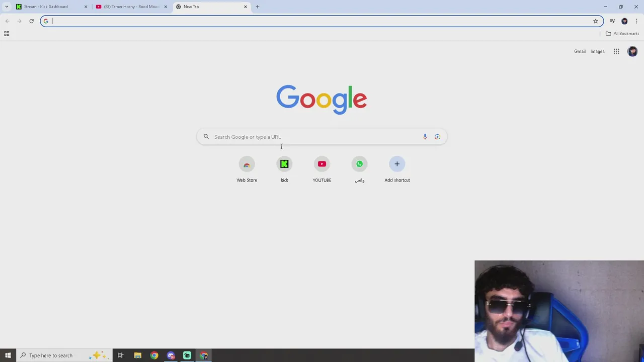Click the Add shortcut button

397,169
